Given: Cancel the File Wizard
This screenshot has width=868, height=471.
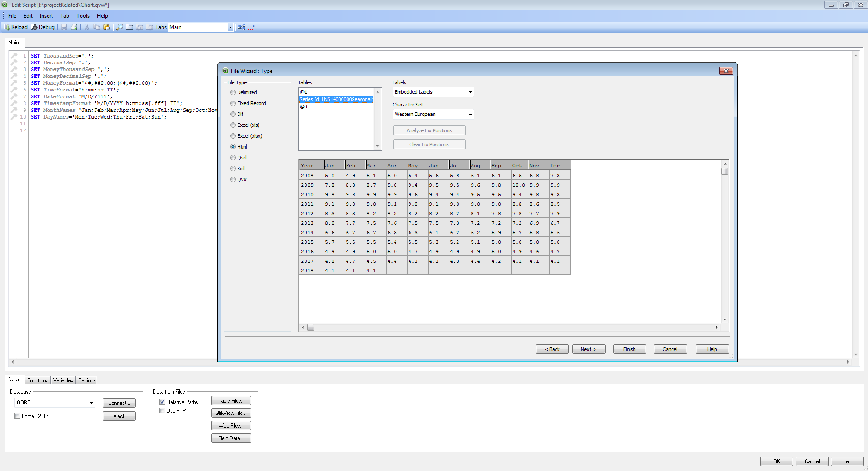Looking at the screenshot, I should pyautogui.click(x=670, y=349).
